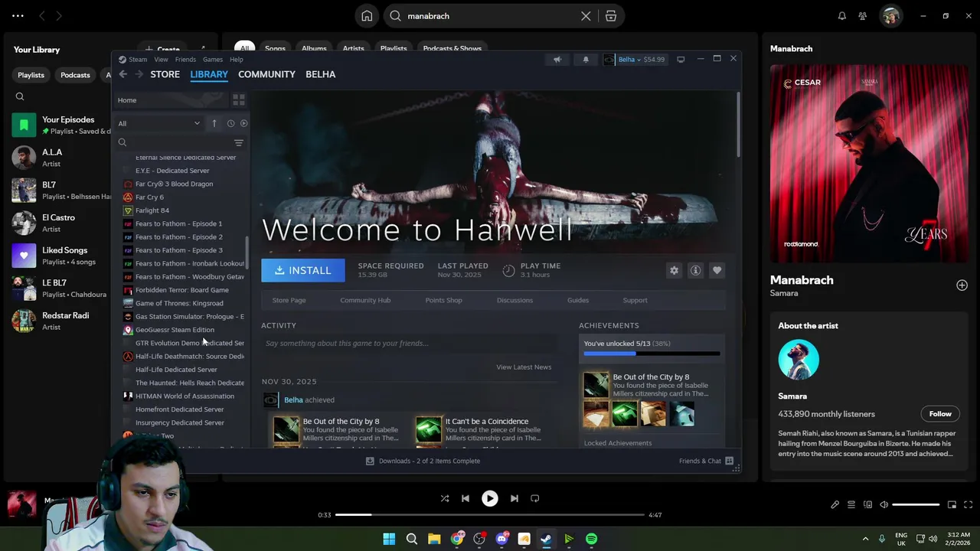Open Spotify lyrics microphone icon
This screenshot has height=551, width=980.
pyautogui.click(x=835, y=504)
